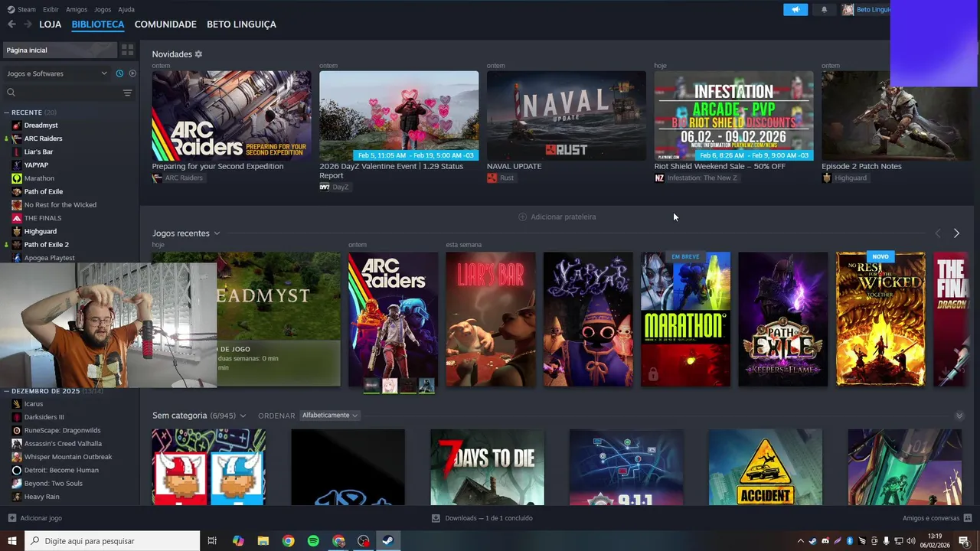Expand the Jogos recentes dropdown
This screenshot has width=980, height=551.
pos(217,233)
